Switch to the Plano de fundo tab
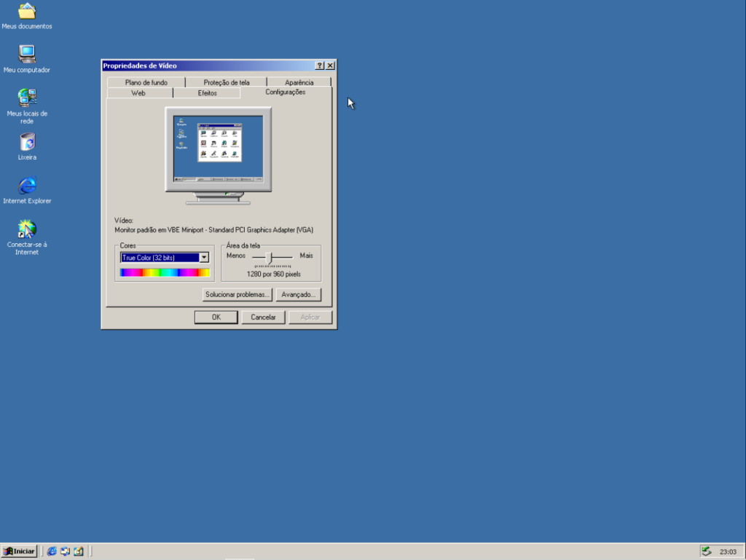Image resolution: width=746 pixels, height=560 pixels. tap(146, 82)
